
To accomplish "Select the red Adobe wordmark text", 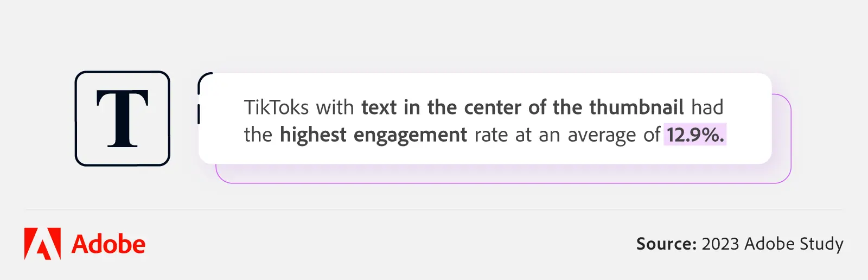I will [108, 245].
